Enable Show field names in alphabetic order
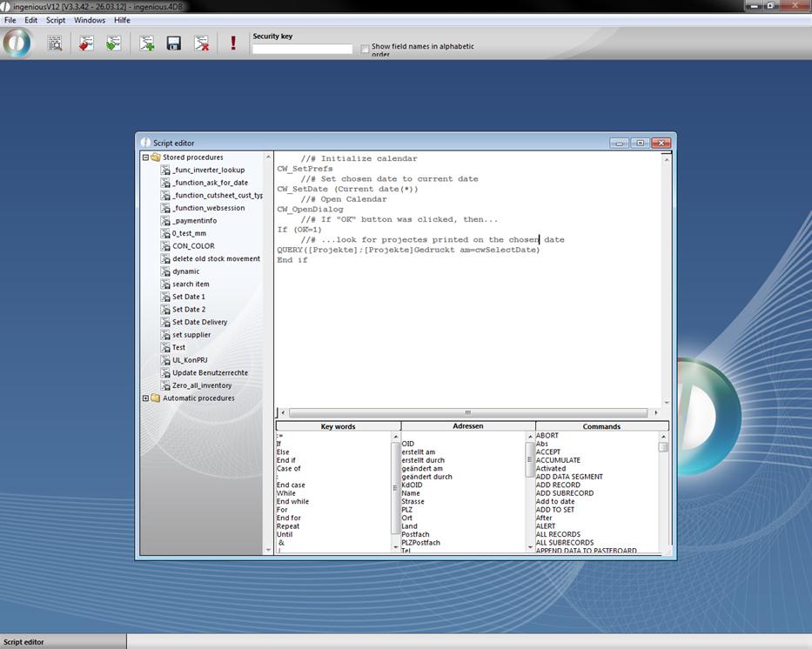Viewport: 812px width, 649px height. (366, 49)
